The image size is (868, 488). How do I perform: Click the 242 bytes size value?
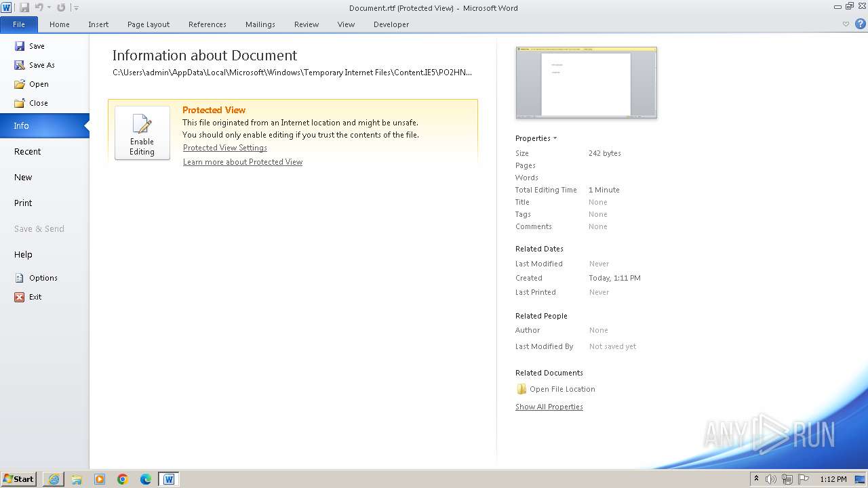click(x=605, y=153)
